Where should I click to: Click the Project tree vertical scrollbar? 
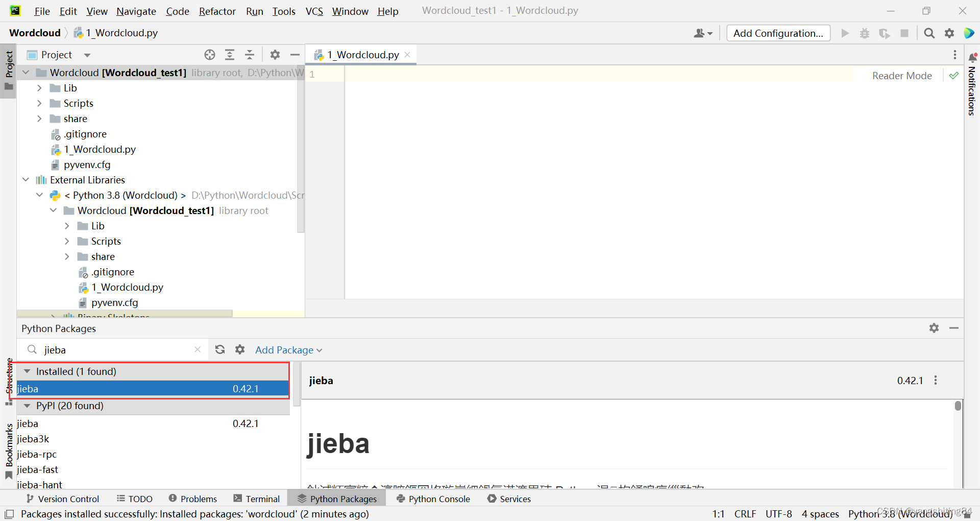point(301,148)
